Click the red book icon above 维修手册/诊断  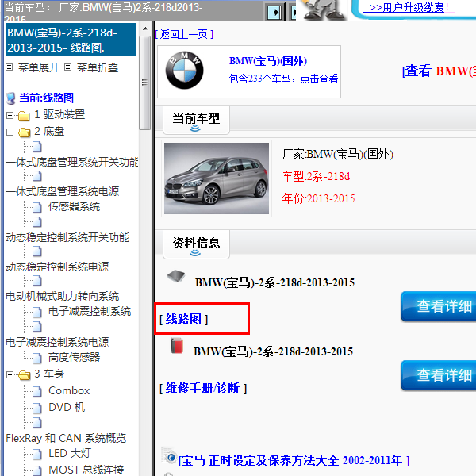coord(177,345)
